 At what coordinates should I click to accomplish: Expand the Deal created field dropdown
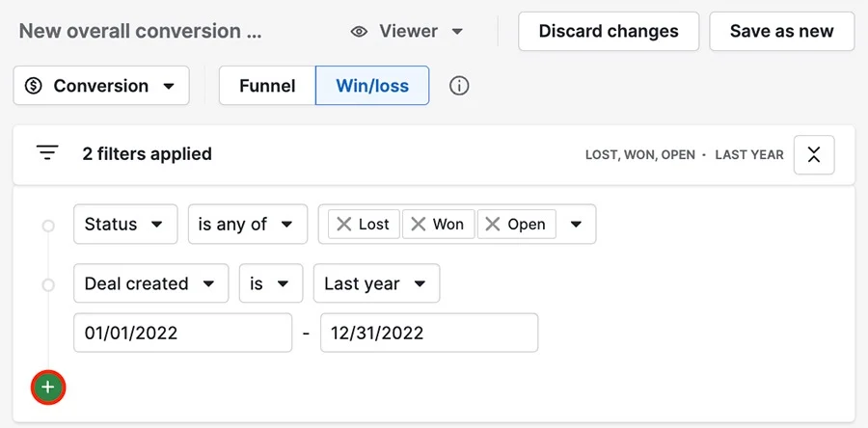tap(151, 283)
